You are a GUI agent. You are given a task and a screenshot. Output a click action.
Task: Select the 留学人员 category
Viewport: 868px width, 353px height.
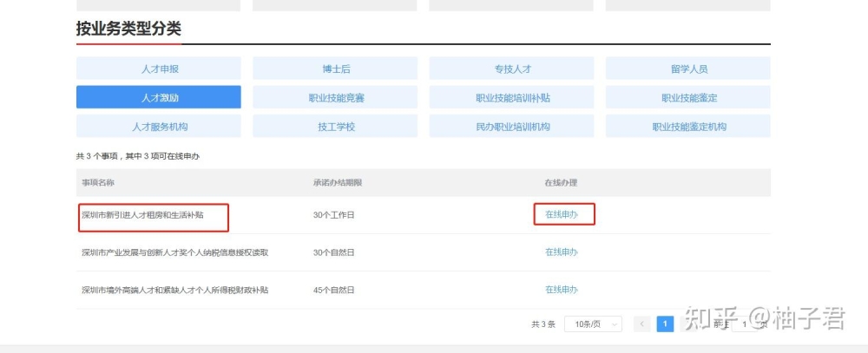click(x=688, y=69)
